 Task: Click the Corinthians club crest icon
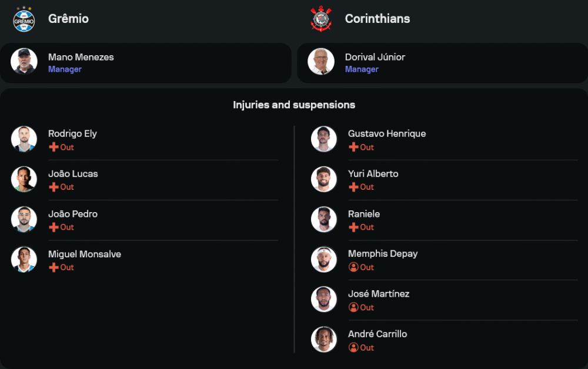click(x=321, y=19)
